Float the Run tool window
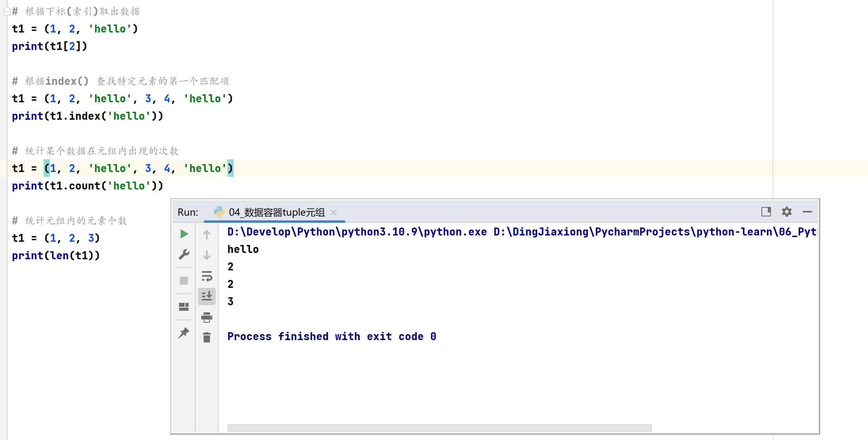The height and width of the screenshot is (440, 868). coord(766,212)
